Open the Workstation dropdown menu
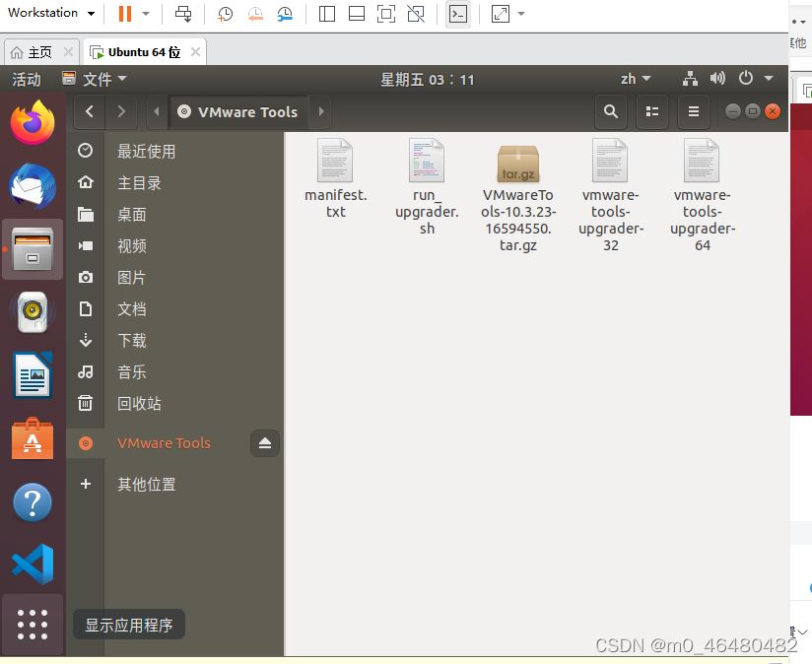The image size is (812, 664). 51,13
